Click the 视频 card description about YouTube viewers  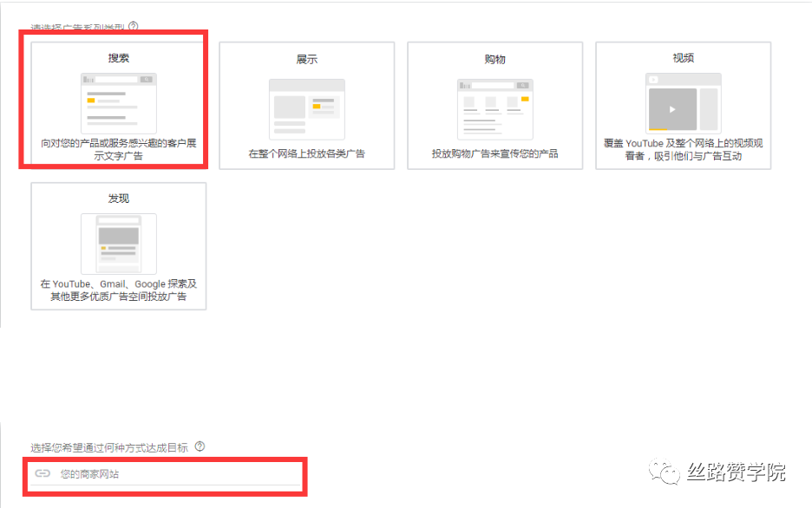click(683, 149)
